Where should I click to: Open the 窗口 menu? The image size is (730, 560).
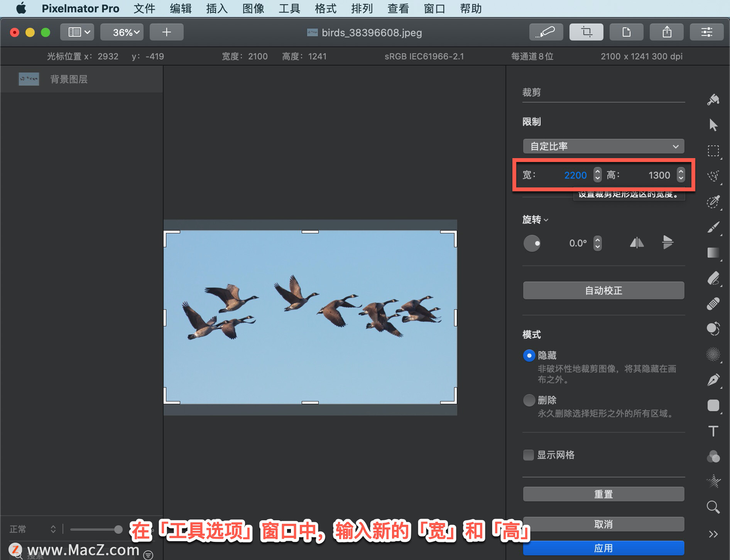click(x=434, y=8)
